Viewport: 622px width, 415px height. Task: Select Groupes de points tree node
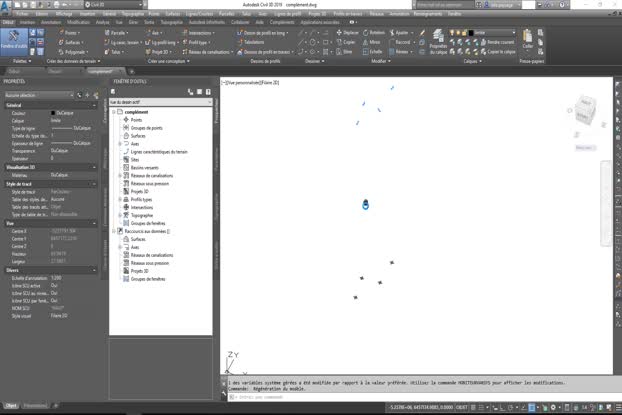coord(146,128)
